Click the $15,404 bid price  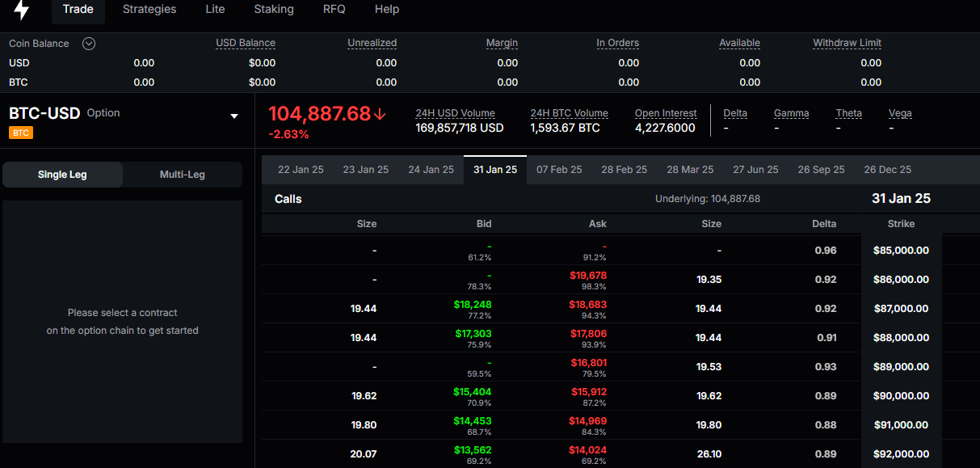(x=473, y=392)
